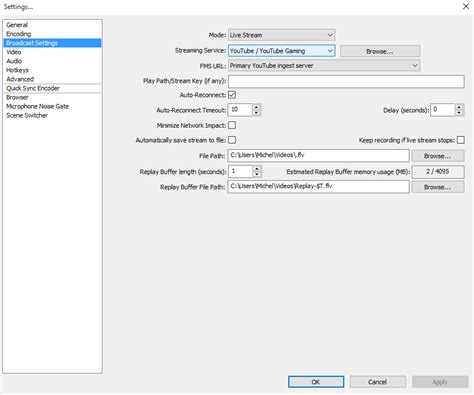Click Browse next to Streaming Service

click(380, 51)
